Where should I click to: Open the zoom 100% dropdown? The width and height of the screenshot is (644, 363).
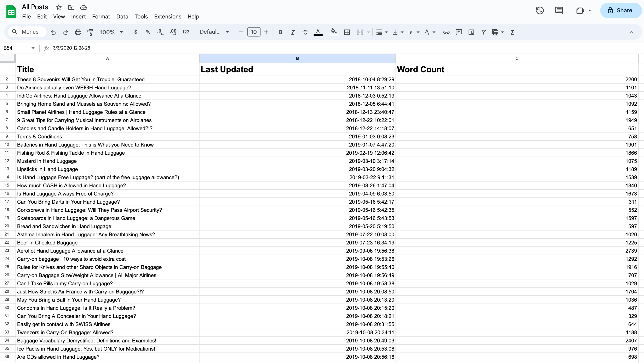112,32
